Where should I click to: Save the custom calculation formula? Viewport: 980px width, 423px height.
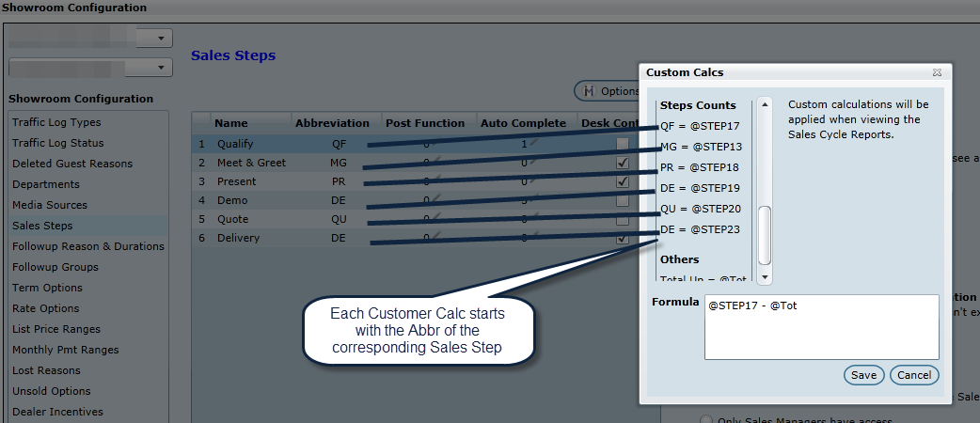863,375
